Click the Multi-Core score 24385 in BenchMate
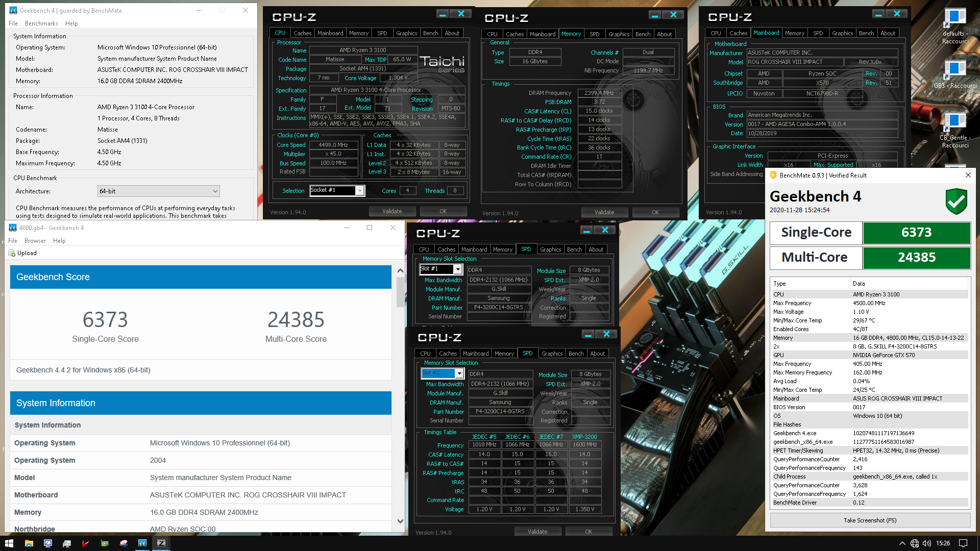This screenshot has height=551, width=980. tap(917, 258)
